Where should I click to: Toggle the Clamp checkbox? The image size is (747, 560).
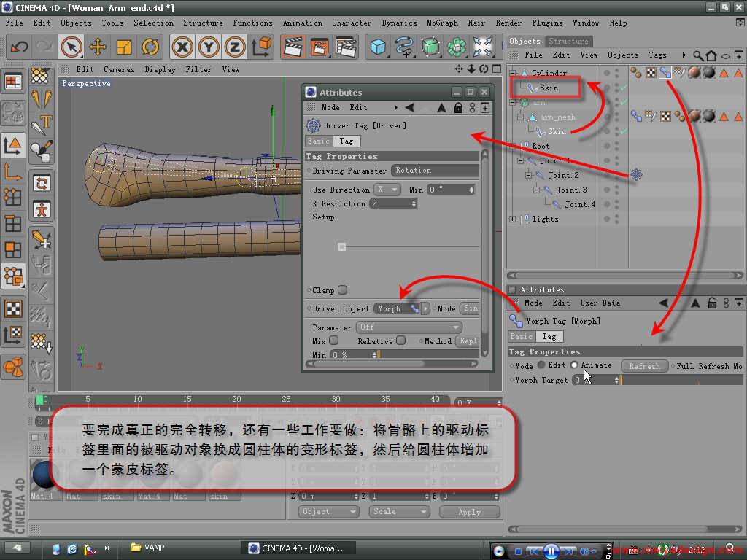343,289
